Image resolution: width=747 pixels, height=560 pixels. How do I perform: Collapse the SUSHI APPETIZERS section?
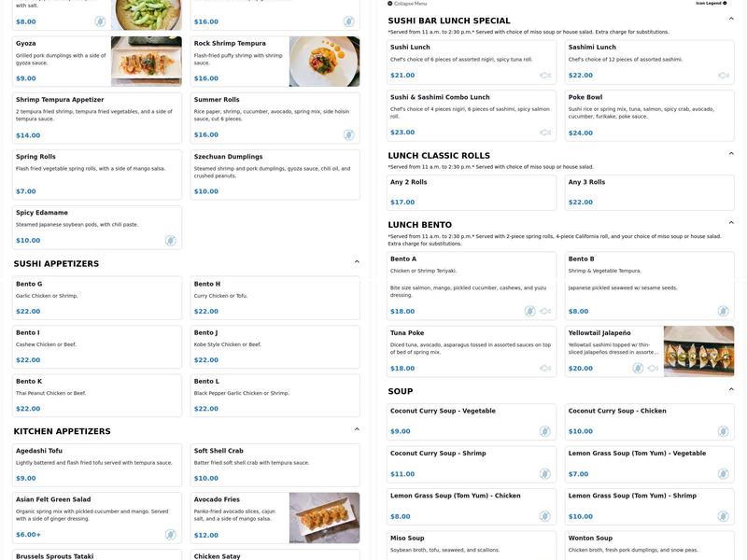point(356,261)
